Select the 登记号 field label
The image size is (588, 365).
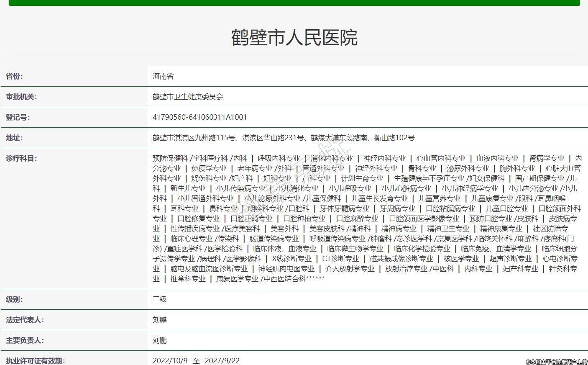click(18, 117)
